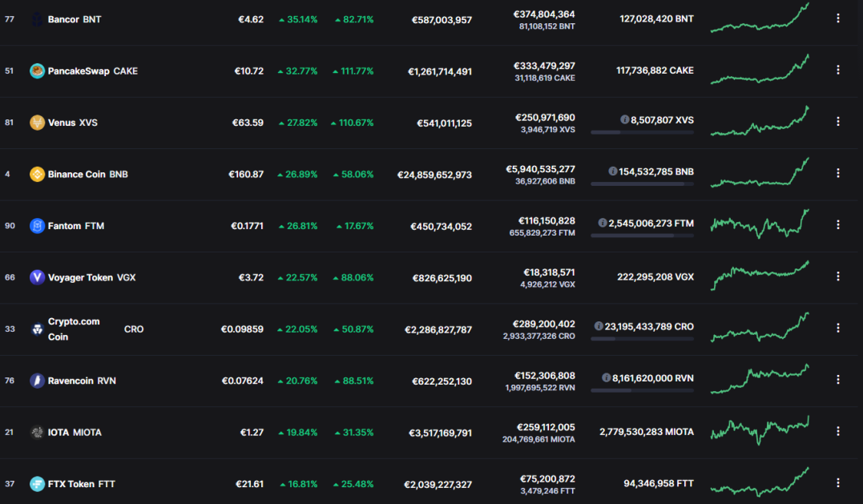The height and width of the screenshot is (504, 863).
Task: Open the three-dot menu for Voyager Token
Action: [x=837, y=276]
